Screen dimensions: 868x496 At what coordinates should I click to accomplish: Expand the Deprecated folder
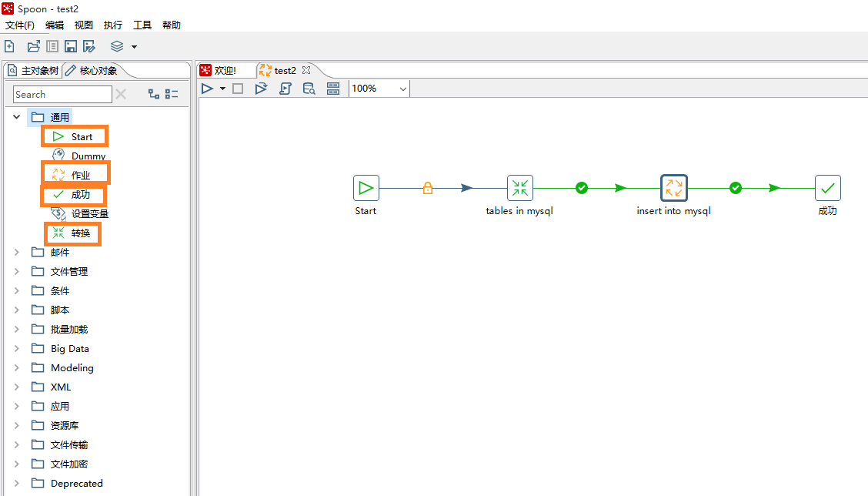pos(17,483)
